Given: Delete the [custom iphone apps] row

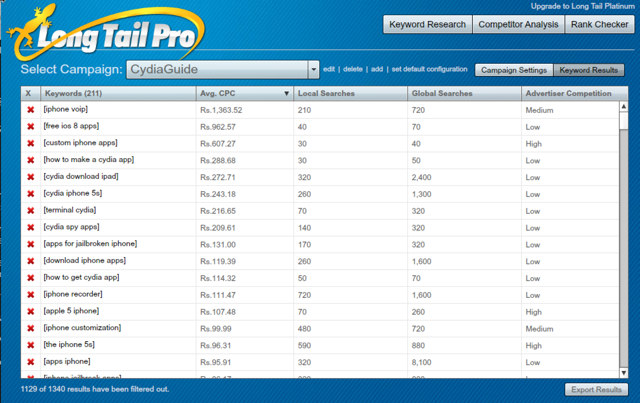Looking at the screenshot, I should [x=31, y=143].
